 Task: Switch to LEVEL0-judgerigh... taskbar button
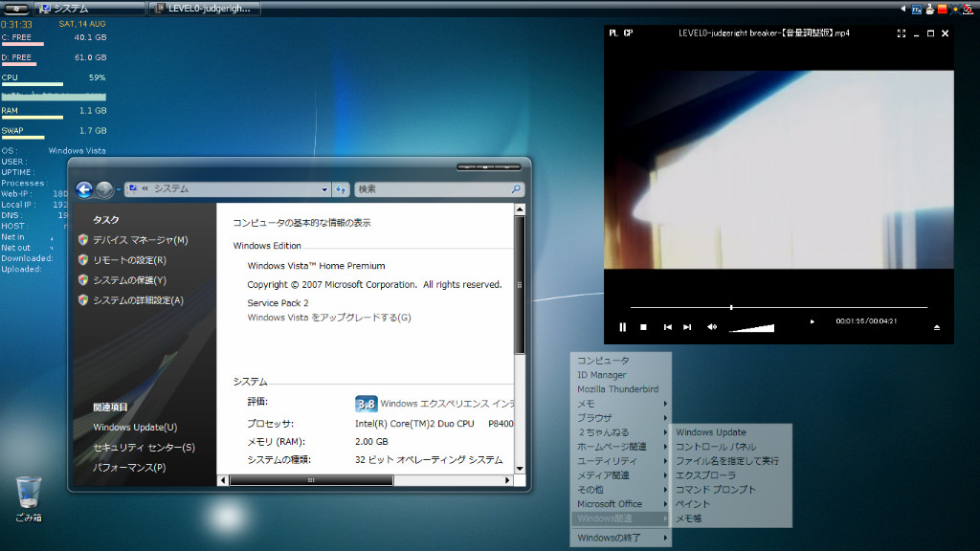click(x=205, y=8)
